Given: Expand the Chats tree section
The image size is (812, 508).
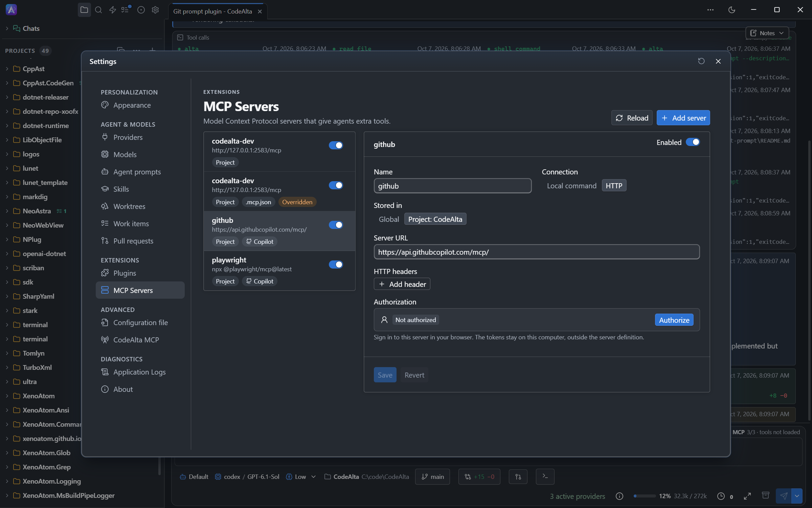Looking at the screenshot, I should pyautogui.click(x=7, y=28).
